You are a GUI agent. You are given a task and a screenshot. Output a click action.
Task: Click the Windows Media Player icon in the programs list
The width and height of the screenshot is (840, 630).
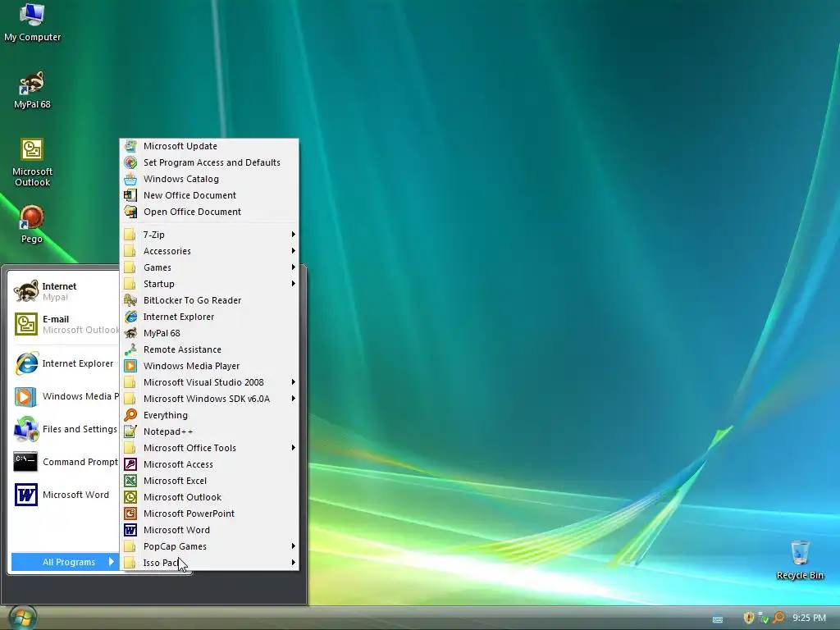click(130, 366)
